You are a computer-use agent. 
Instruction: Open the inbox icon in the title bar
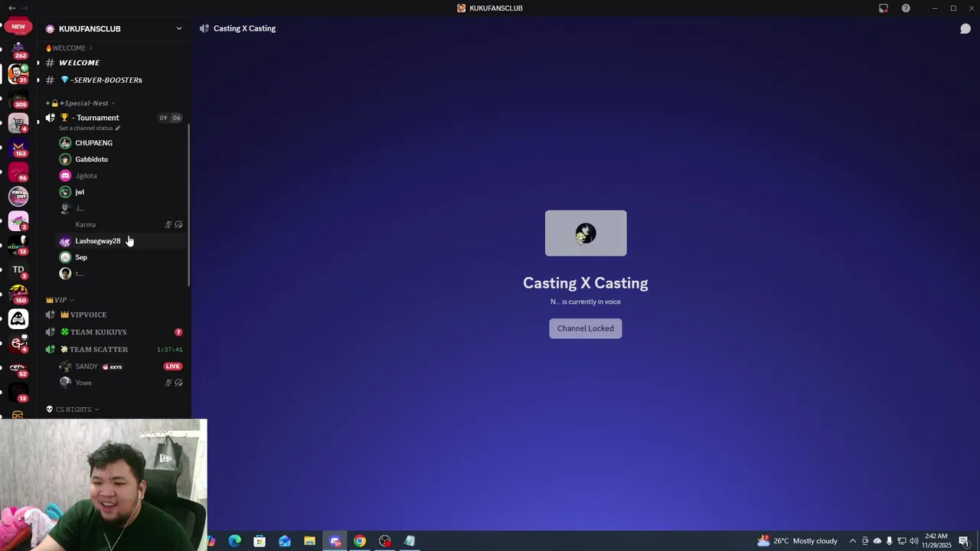point(884,8)
